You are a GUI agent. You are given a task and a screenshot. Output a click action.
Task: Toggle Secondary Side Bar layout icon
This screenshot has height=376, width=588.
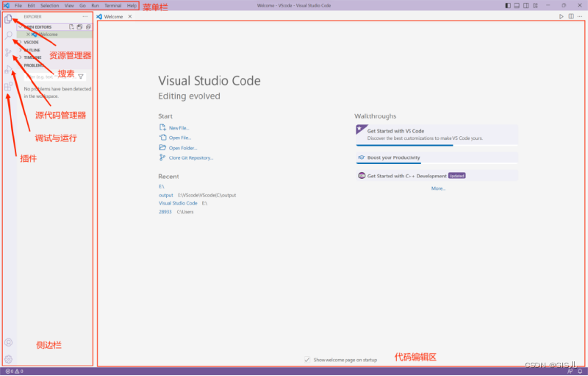pos(526,6)
